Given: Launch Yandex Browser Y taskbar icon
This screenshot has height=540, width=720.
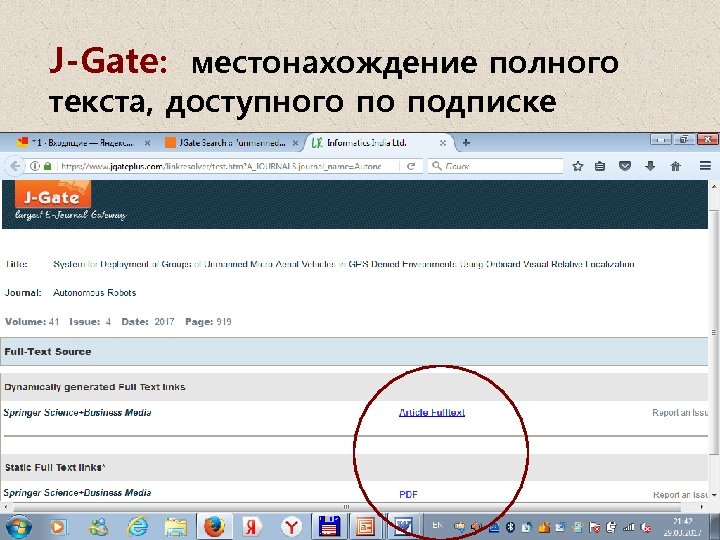Looking at the screenshot, I should click(x=291, y=527).
